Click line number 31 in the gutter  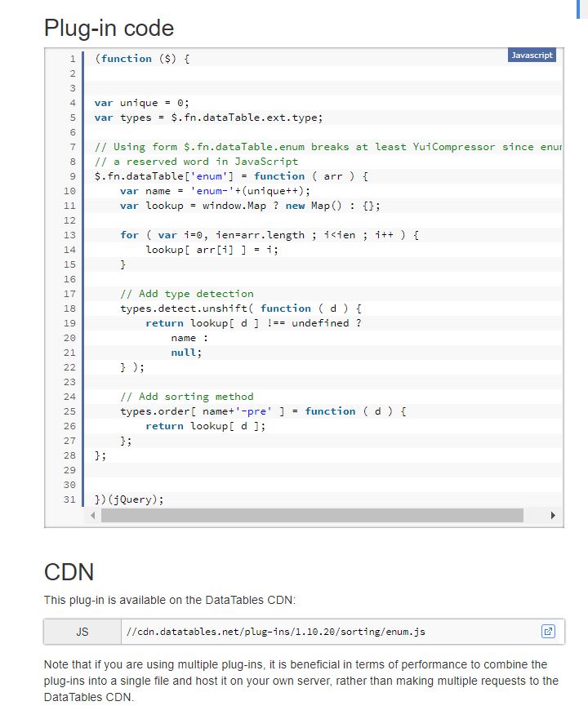pos(69,499)
